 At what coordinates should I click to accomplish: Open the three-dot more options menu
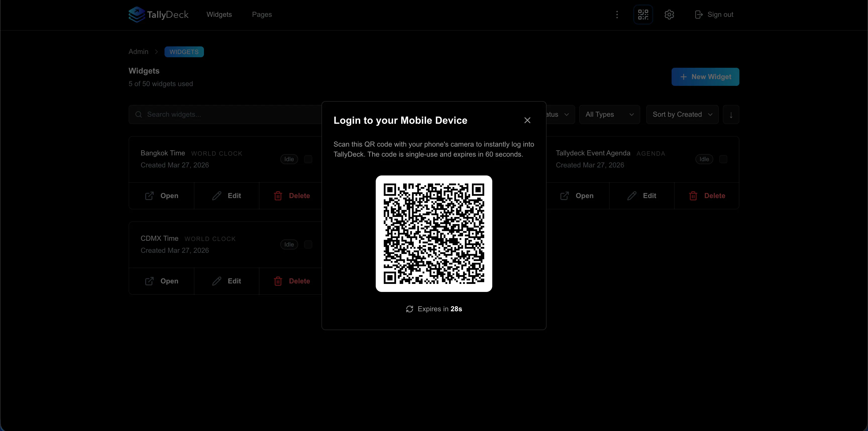pos(617,15)
